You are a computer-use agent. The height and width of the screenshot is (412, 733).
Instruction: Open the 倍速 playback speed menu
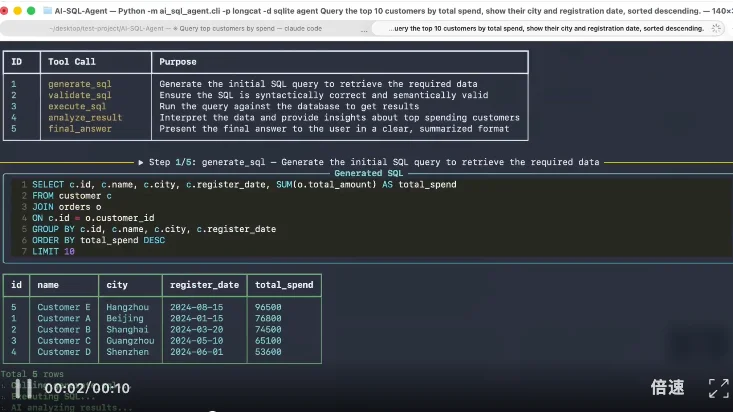click(668, 388)
